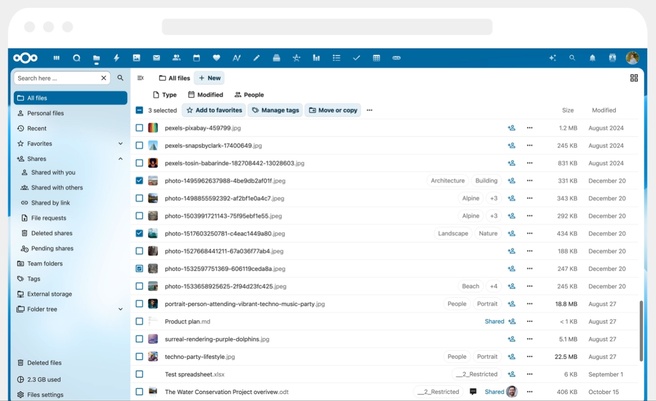The height and width of the screenshot is (401, 656).
Task: Open the Talk chat app icon
Action: point(77,58)
